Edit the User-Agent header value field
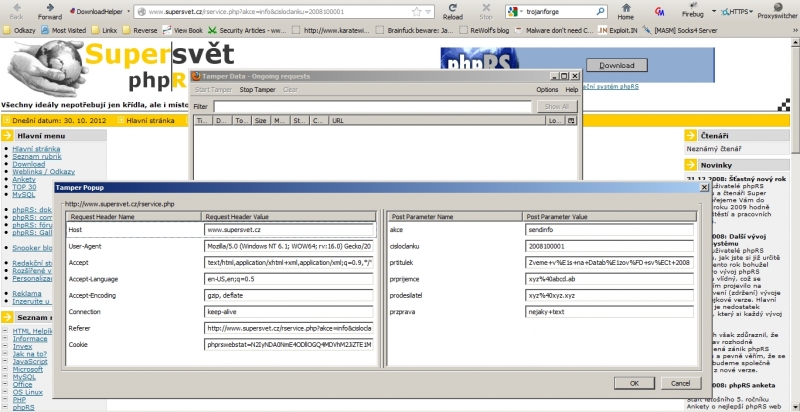Screen dimensions: 800x412 coord(289,246)
